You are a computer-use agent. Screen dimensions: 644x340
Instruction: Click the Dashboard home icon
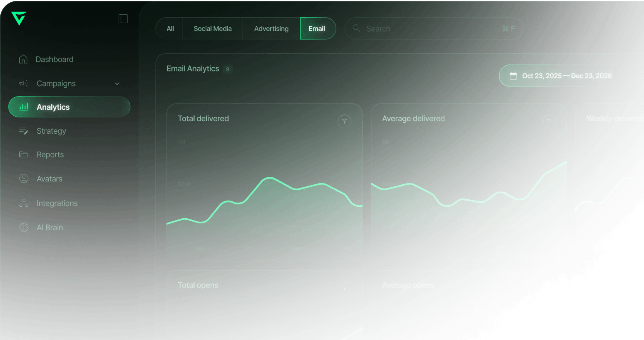pyautogui.click(x=24, y=59)
